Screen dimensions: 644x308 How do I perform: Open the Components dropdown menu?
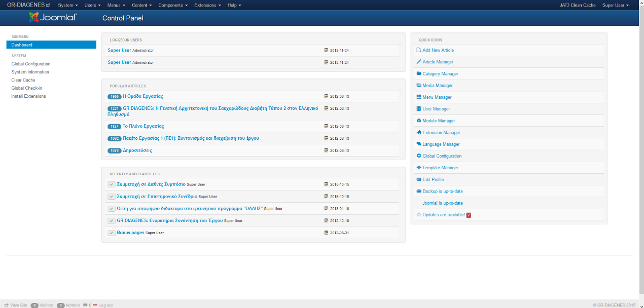point(173,5)
